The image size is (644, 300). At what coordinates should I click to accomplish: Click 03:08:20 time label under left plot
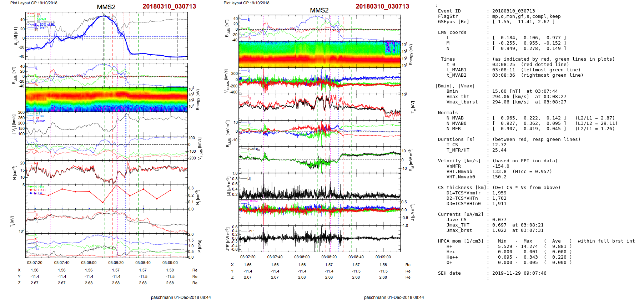tap(116, 263)
